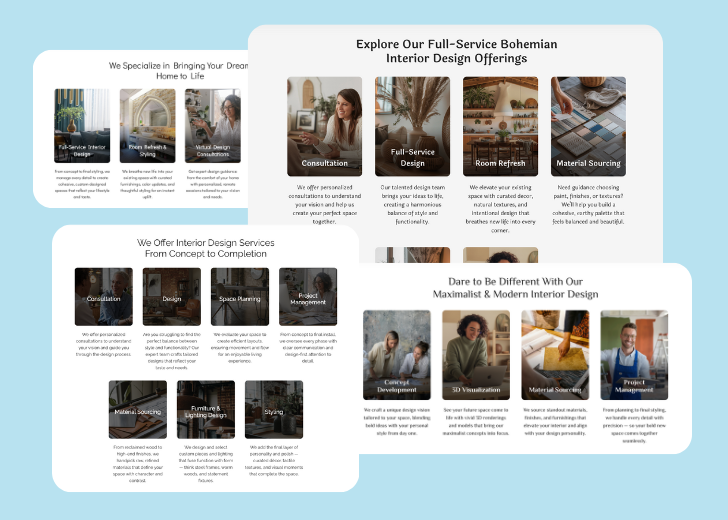
Task: Open the Furniture & Lighting Design card
Action: pos(206,410)
